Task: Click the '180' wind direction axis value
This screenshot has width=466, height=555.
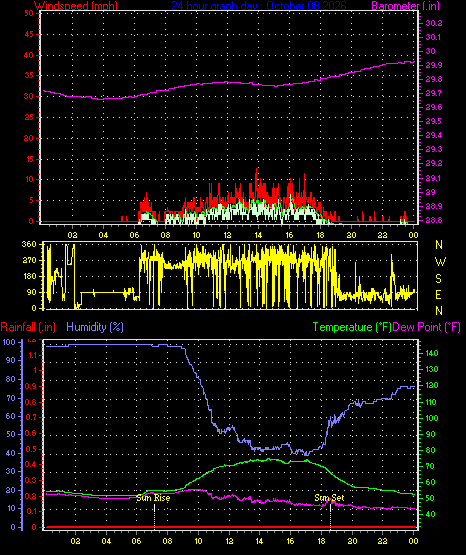Action: (29, 276)
